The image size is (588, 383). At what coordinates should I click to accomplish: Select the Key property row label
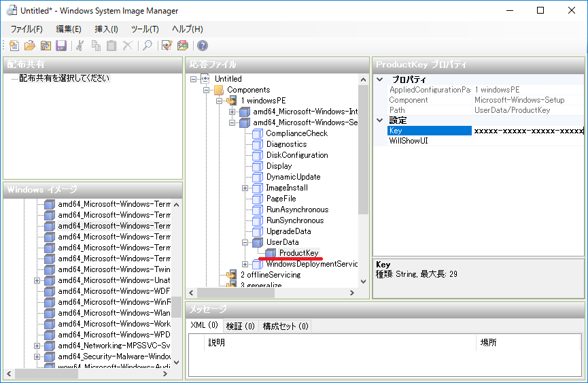click(x=430, y=131)
